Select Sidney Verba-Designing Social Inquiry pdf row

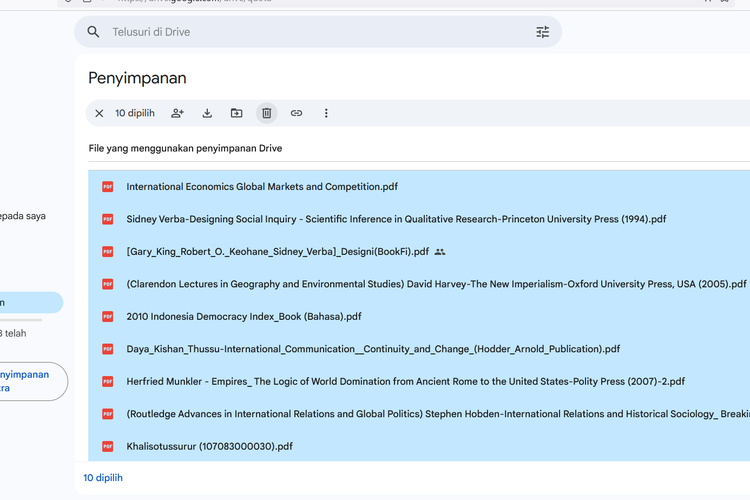coord(419,219)
